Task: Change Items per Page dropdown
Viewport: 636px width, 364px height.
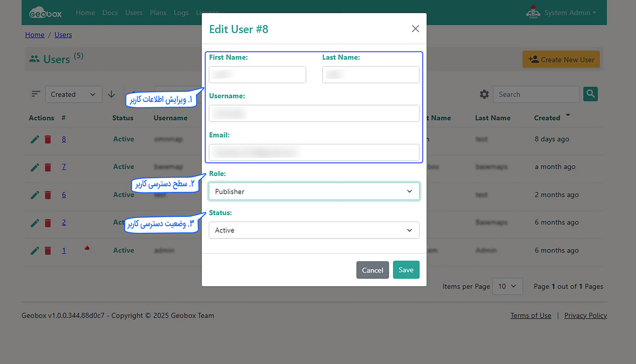Action: point(507,286)
